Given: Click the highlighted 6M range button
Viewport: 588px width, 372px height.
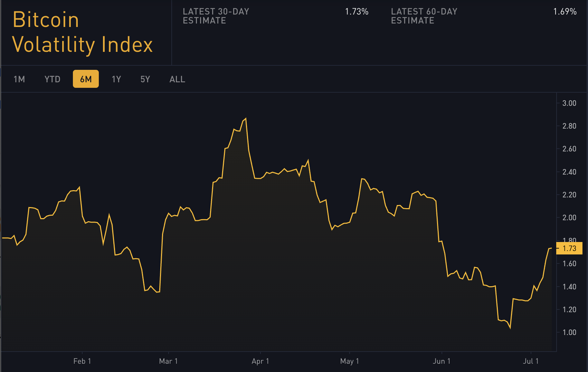Looking at the screenshot, I should (x=86, y=79).
